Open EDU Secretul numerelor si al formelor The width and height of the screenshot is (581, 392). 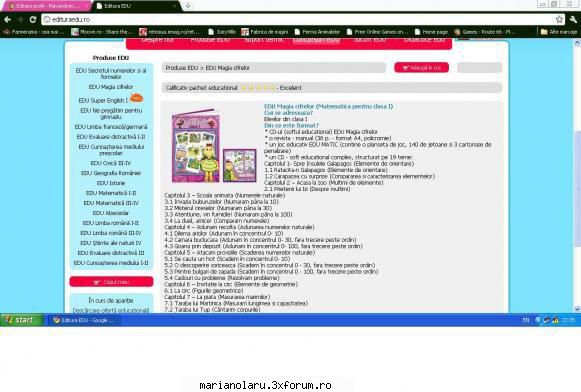(111, 73)
